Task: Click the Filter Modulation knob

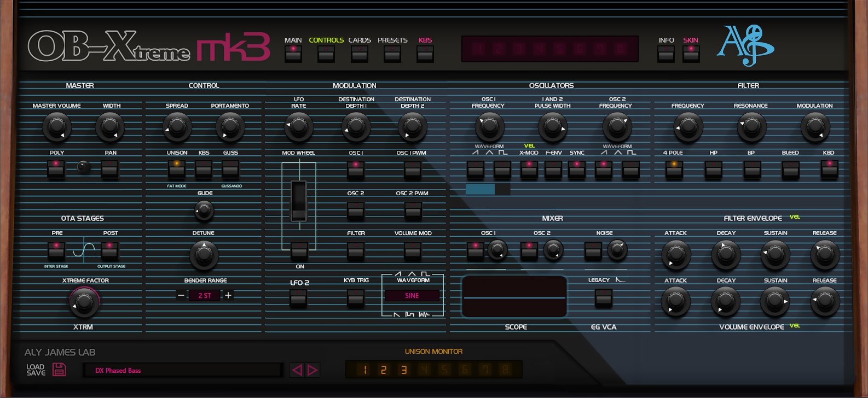Action: pyautogui.click(x=815, y=127)
